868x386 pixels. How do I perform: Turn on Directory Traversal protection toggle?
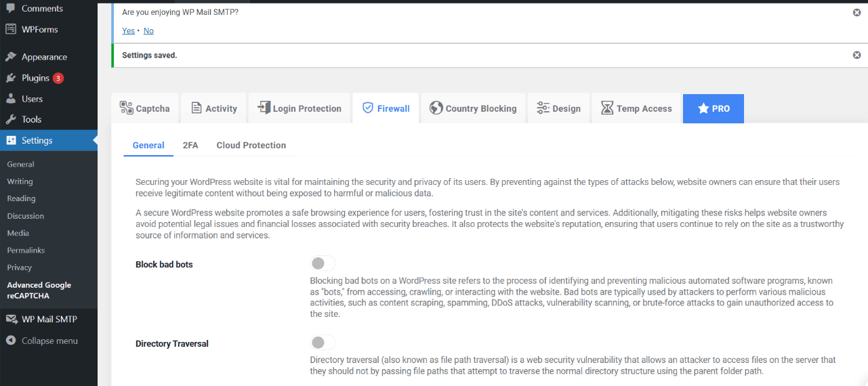pyautogui.click(x=323, y=343)
